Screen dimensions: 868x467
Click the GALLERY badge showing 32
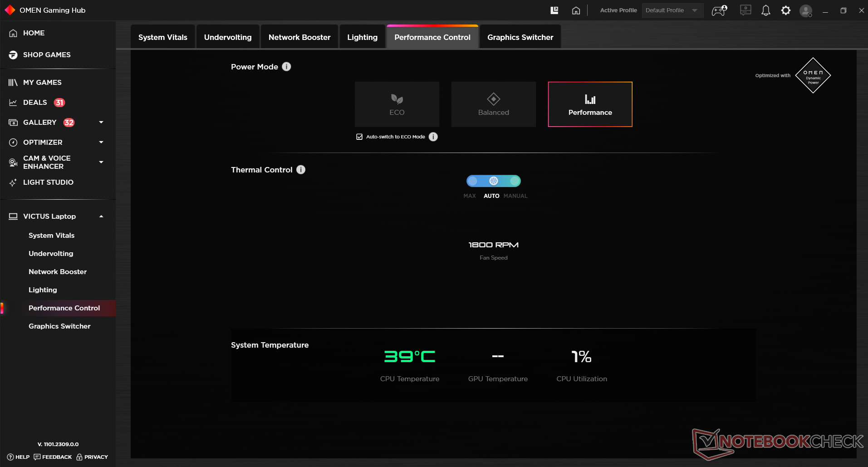[69, 123]
